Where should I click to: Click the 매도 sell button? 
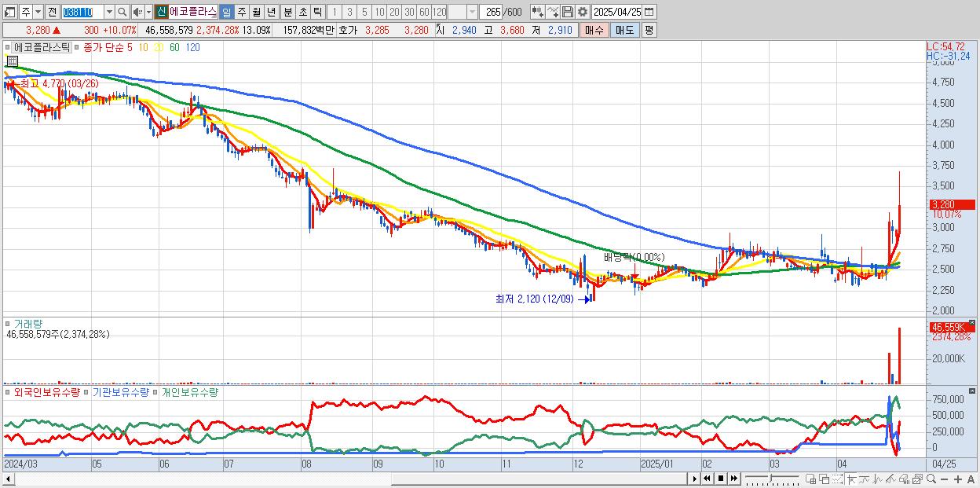[624, 30]
